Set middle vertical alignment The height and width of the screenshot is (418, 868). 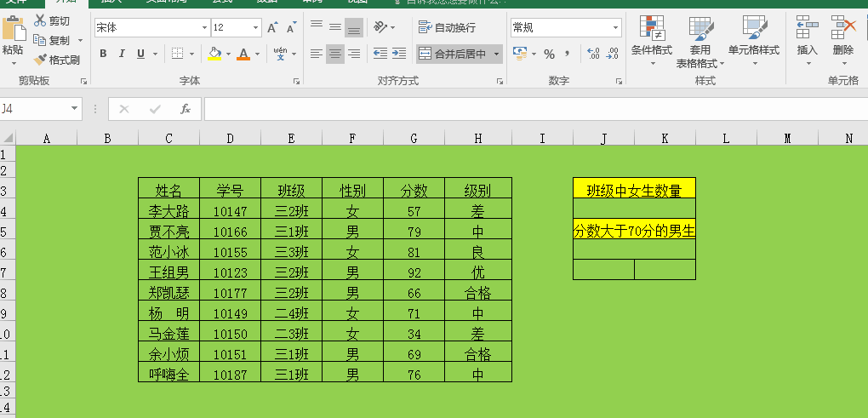click(335, 26)
